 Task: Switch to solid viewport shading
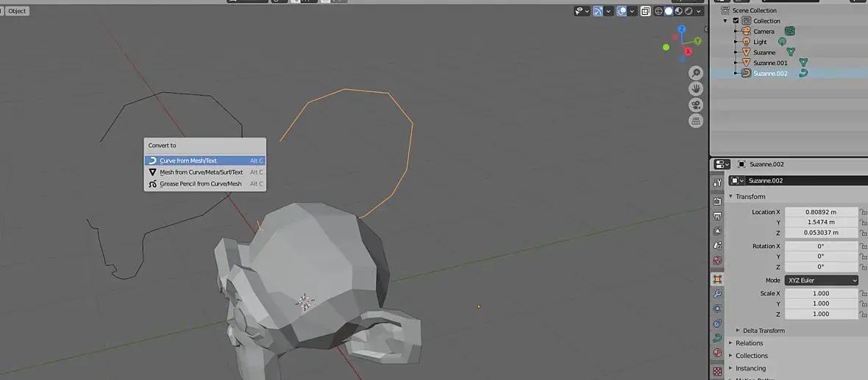669,11
